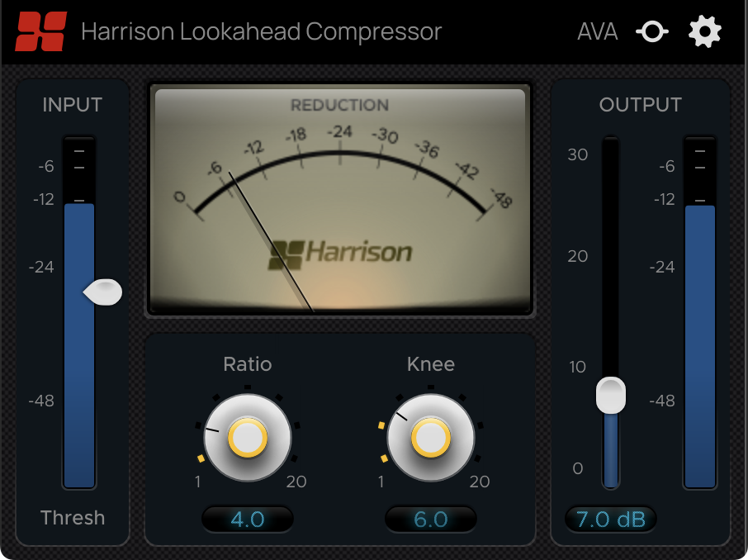748x560 pixels.
Task: Click the 30 mark on the output gain scale
Action: (x=578, y=154)
